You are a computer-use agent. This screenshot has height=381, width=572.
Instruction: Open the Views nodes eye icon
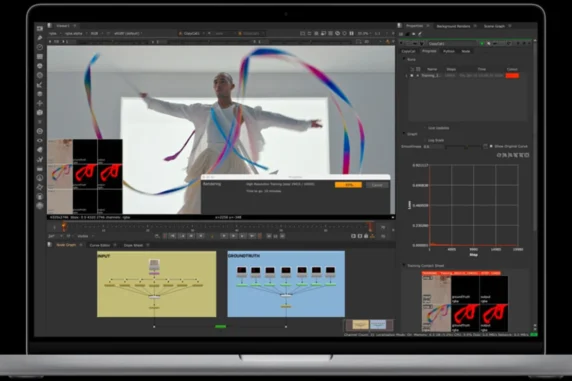40,141
